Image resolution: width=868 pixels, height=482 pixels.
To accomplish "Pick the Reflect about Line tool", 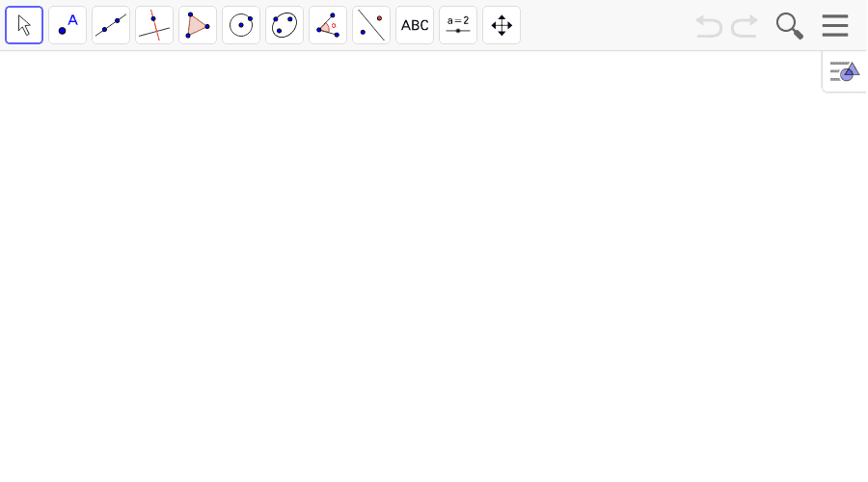I will 371,25.
